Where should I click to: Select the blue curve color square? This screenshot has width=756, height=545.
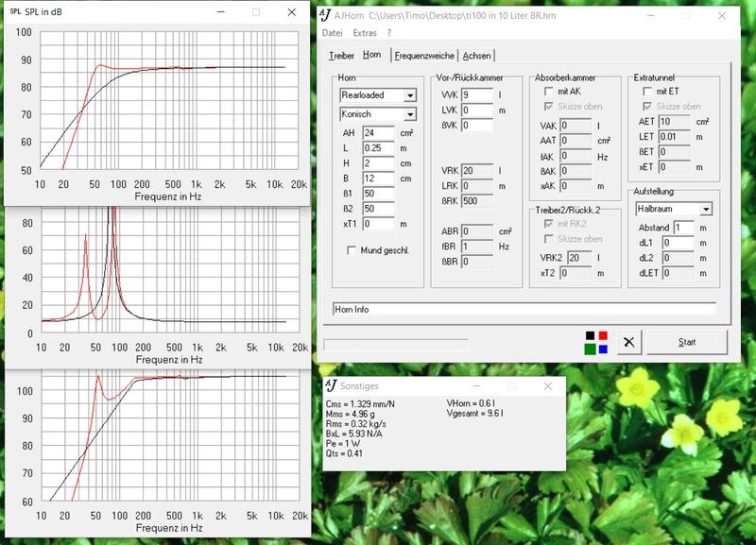(603, 349)
